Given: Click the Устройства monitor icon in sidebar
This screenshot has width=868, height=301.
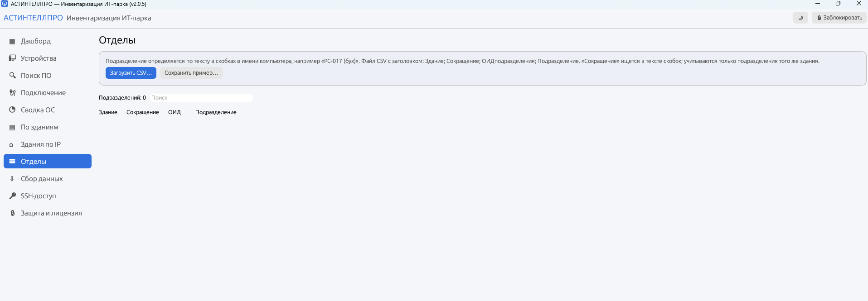Looking at the screenshot, I should pos(12,58).
